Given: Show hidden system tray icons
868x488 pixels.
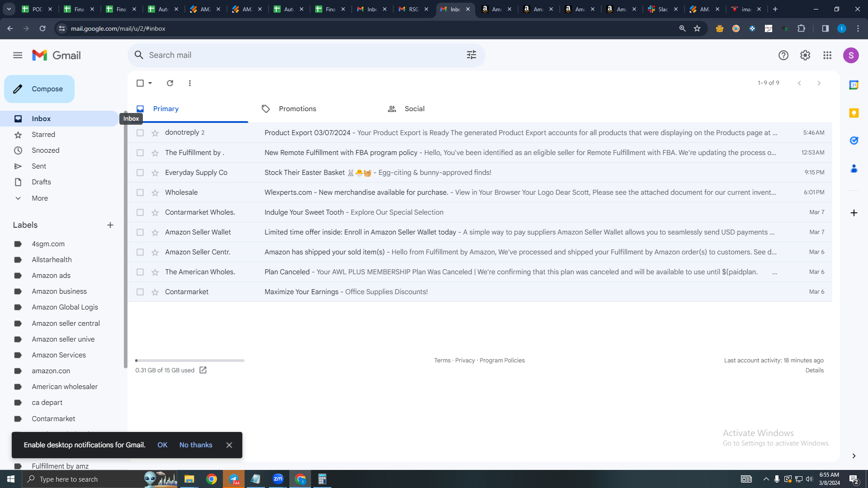Looking at the screenshot, I should pyautogui.click(x=766, y=479).
